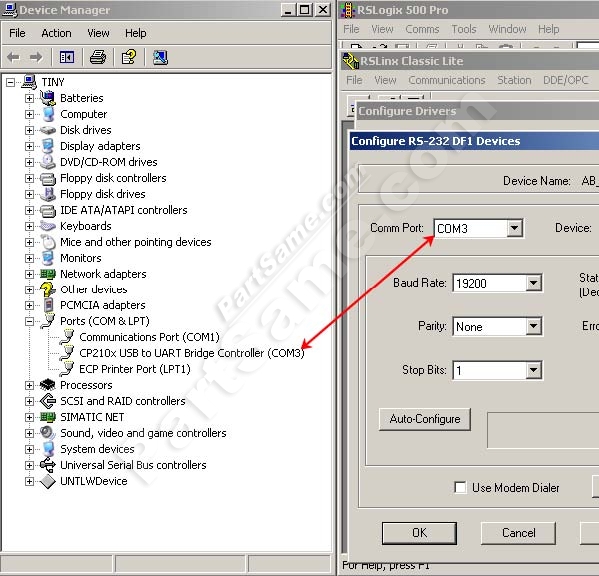599x576 pixels.
Task: Collapse the TINY root node
Action: point(10,82)
